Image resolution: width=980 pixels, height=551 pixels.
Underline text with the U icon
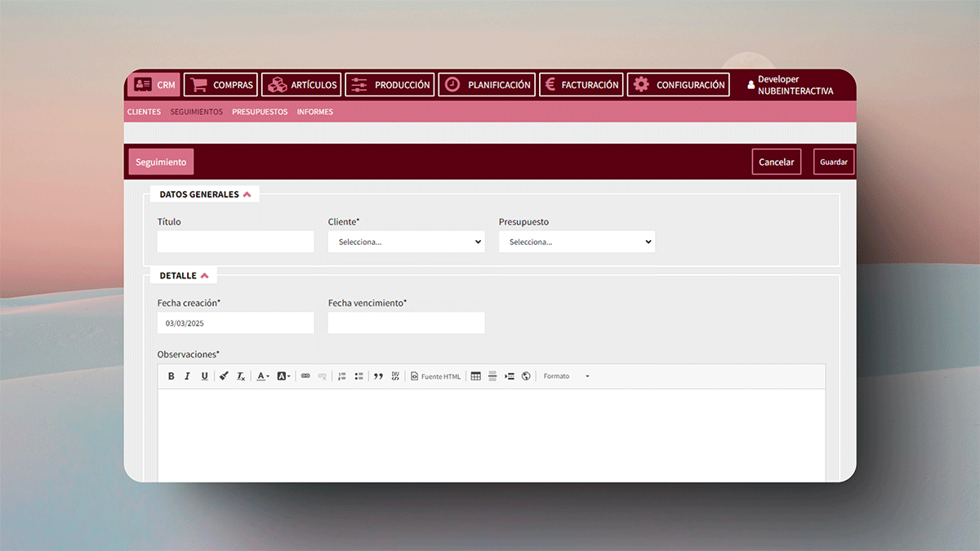[204, 376]
